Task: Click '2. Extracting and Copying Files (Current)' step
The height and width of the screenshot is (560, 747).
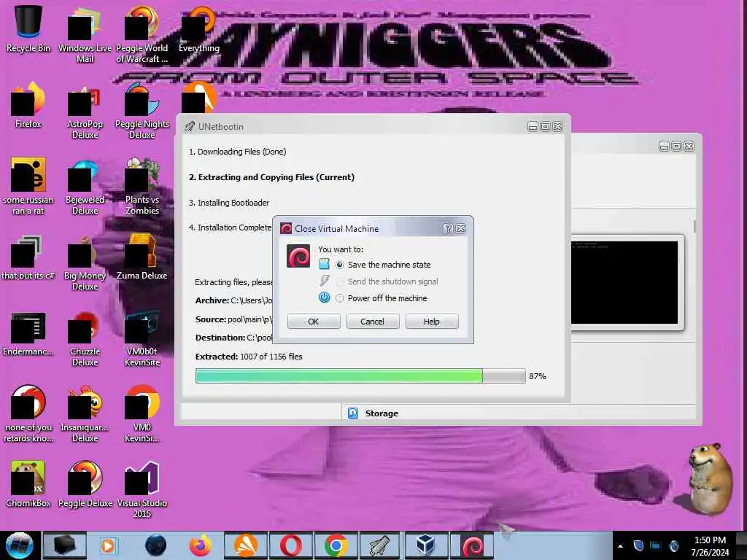Action: click(x=271, y=177)
